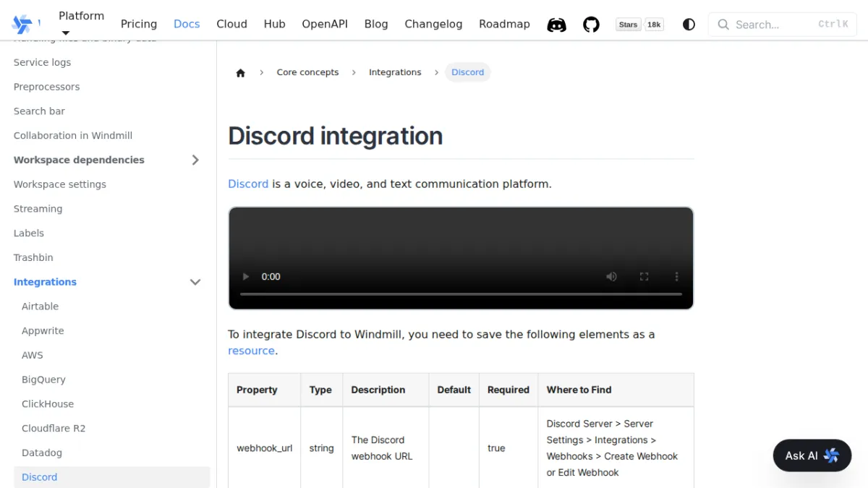Click the Ask AI button
868x488 pixels.
(812, 455)
